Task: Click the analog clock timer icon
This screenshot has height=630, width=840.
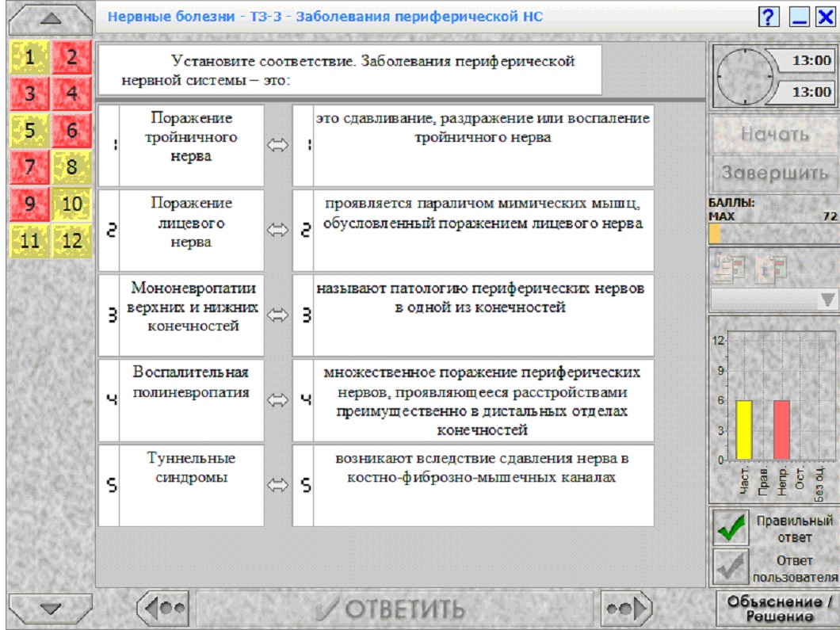Action: pos(745,77)
